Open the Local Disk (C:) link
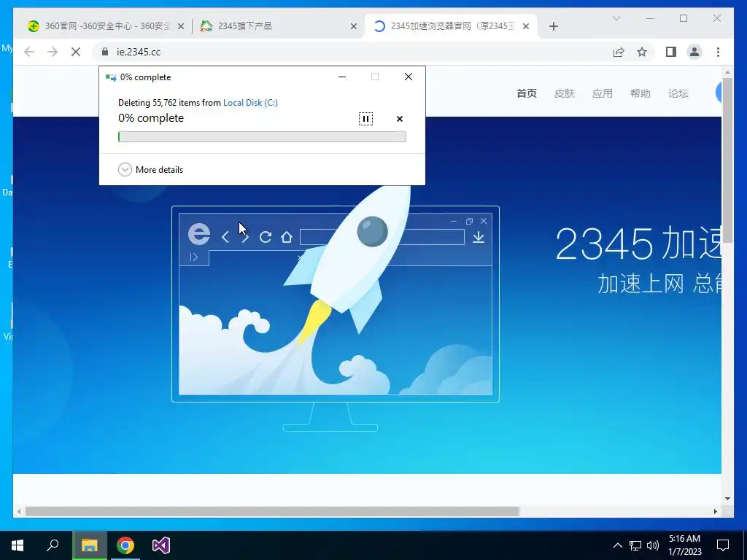Image resolution: width=747 pixels, height=560 pixels. pyautogui.click(x=250, y=102)
